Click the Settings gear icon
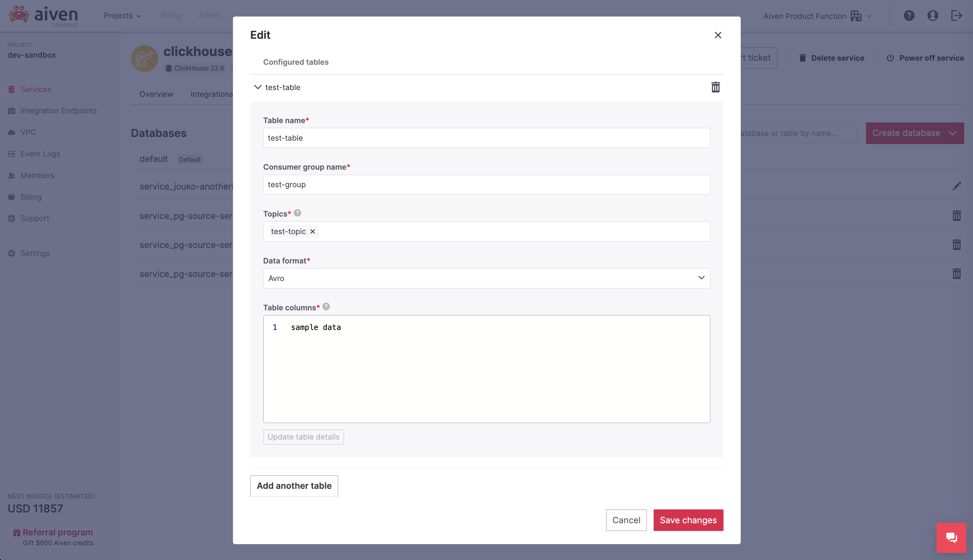This screenshot has width=973, height=560. (11, 253)
